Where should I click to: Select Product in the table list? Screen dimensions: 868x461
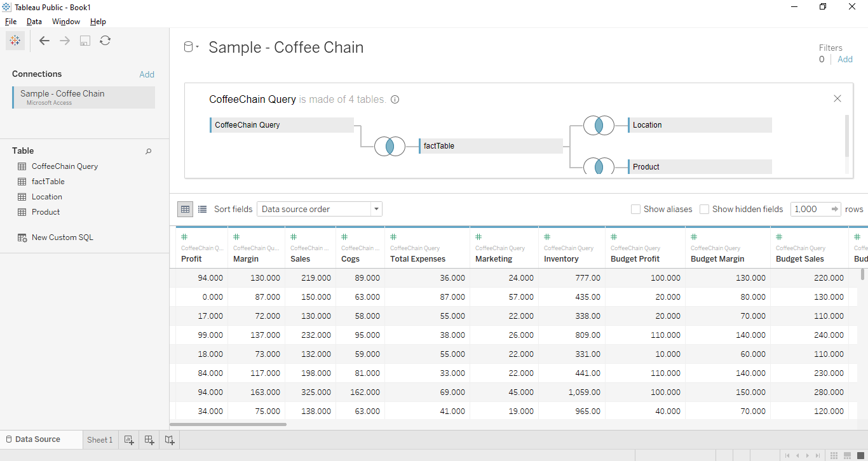point(46,212)
